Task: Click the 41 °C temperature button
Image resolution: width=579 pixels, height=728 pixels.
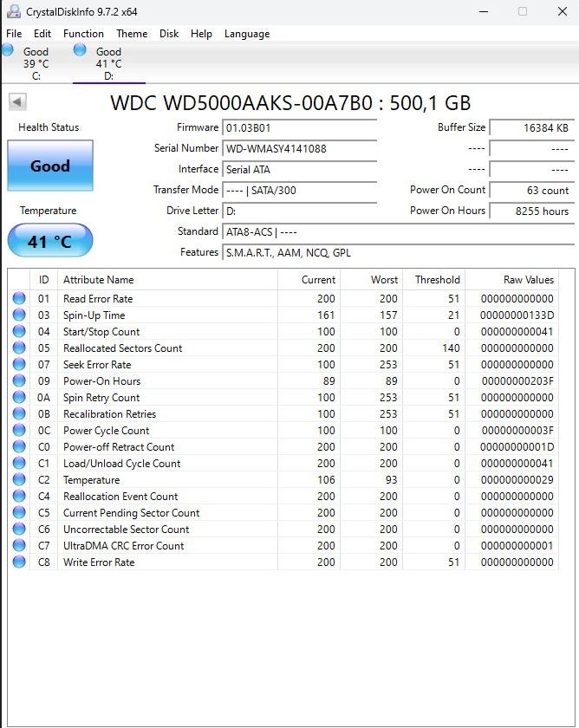Action: pyautogui.click(x=50, y=241)
